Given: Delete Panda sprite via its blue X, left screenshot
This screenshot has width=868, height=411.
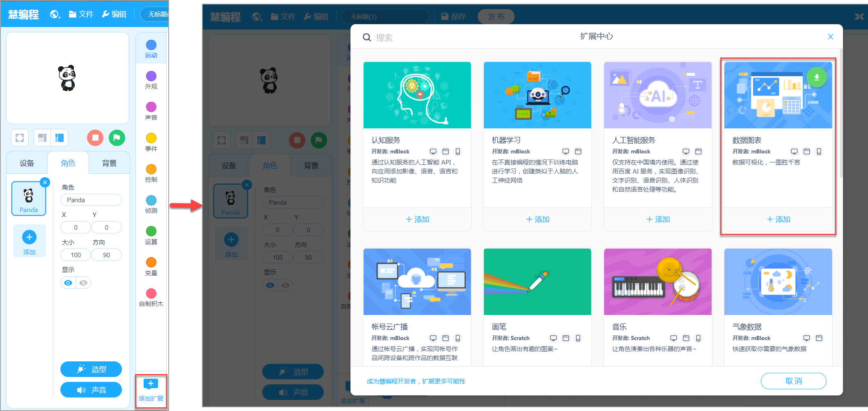Looking at the screenshot, I should tap(45, 183).
